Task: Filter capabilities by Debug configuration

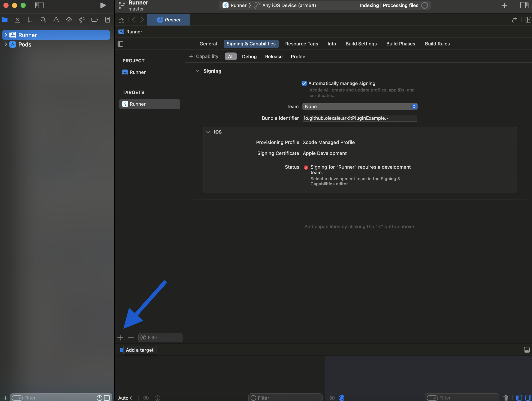Action: tap(249, 57)
